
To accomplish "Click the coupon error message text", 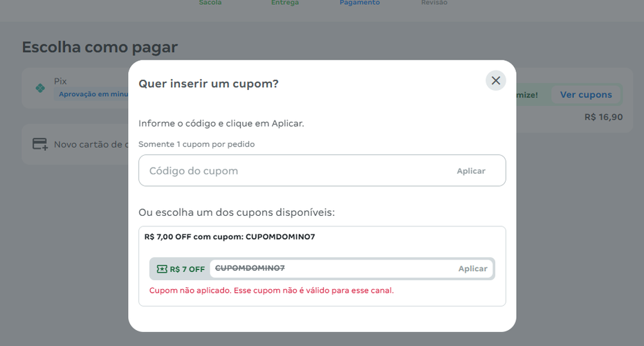I will click(271, 291).
